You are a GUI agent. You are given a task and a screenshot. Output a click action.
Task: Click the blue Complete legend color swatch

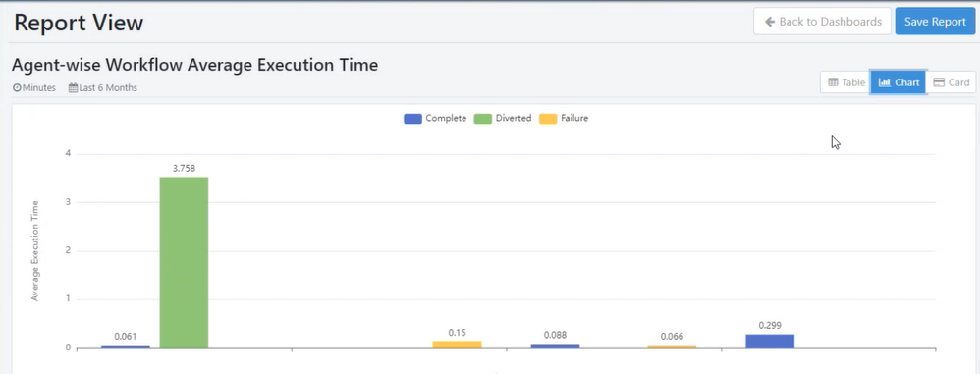pyautogui.click(x=413, y=119)
